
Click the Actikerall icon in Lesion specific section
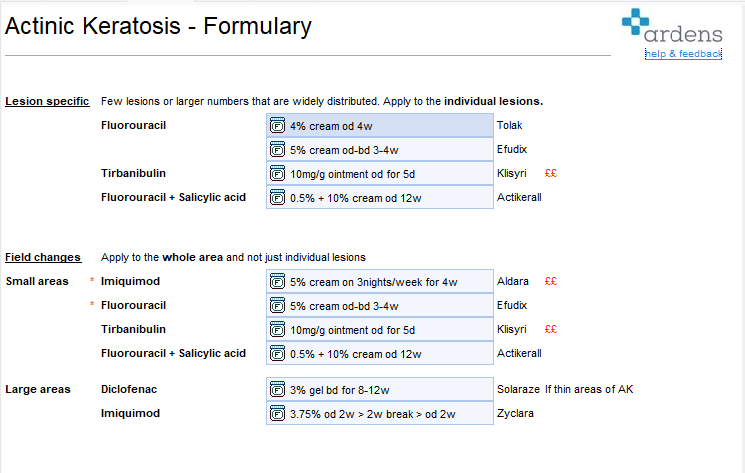point(277,198)
